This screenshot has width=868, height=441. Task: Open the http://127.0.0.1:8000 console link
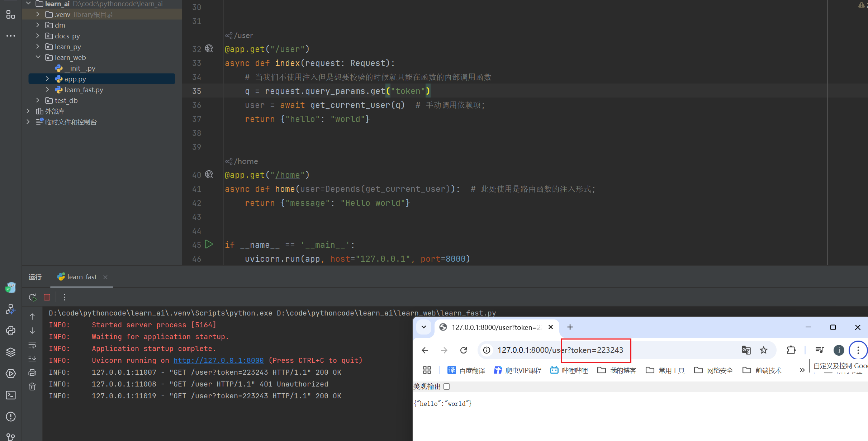tap(218, 360)
